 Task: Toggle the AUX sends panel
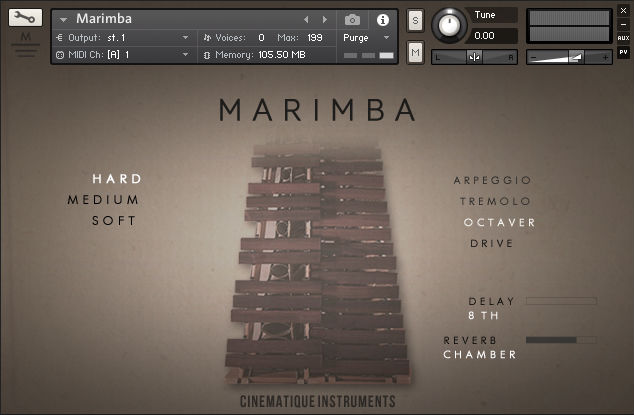click(623, 38)
